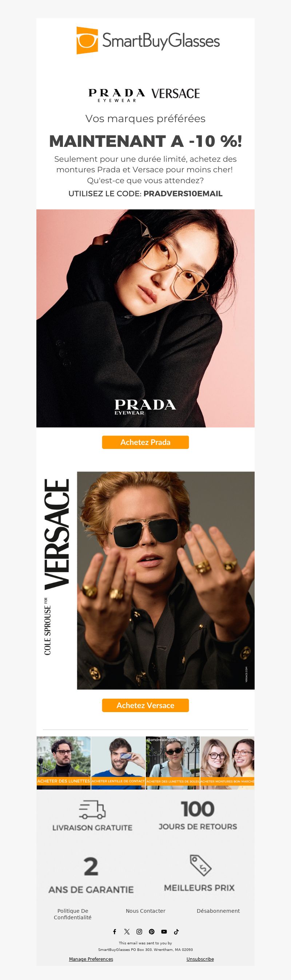
Task: Click the SmartBuyGlasses logo
Action: [148, 40]
